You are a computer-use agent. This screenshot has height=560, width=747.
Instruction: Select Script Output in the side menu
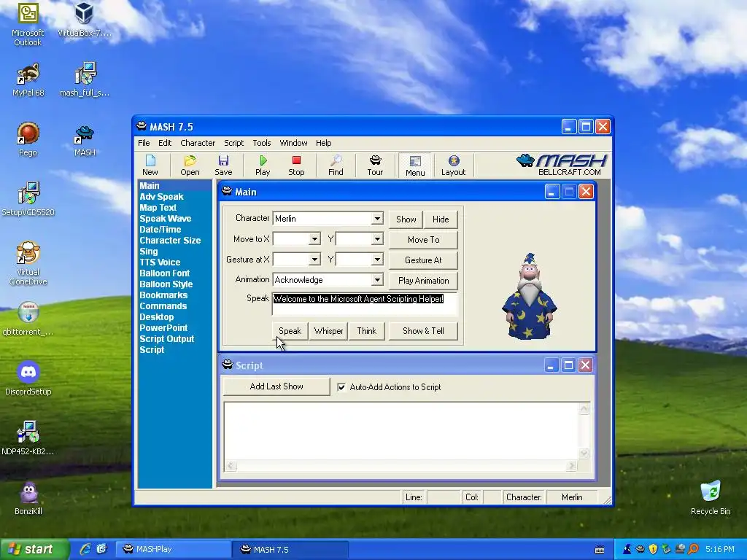[167, 339]
